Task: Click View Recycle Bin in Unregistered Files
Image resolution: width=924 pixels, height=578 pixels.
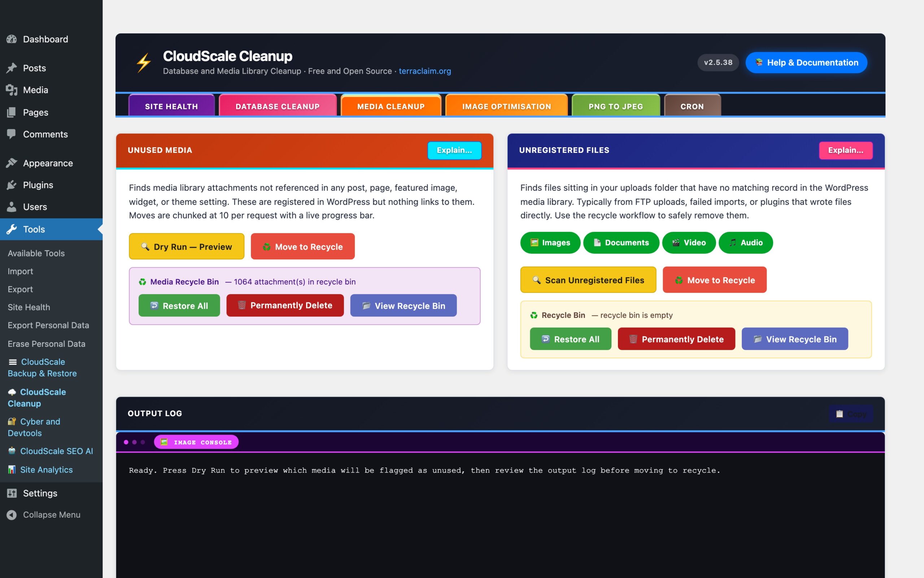Action: (794, 339)
